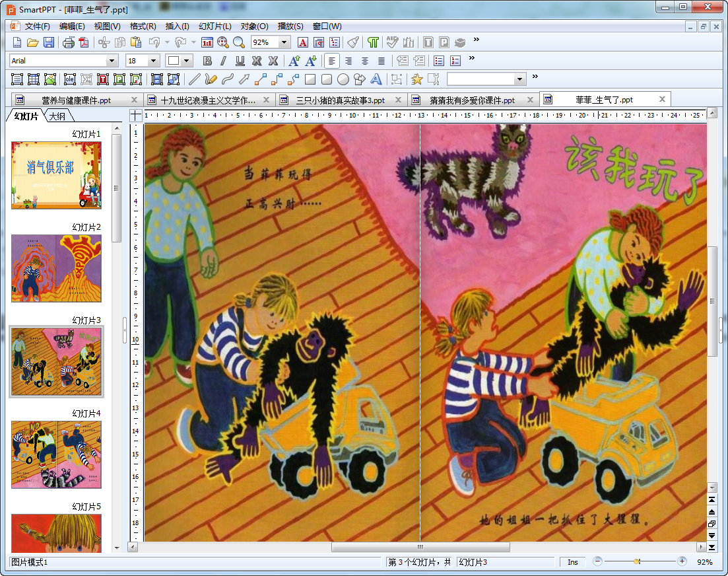Image resolution: width=728 pixels, height=576 pixels.
Task: Expand the font size 18 dropdown
Action: point(154,61)
